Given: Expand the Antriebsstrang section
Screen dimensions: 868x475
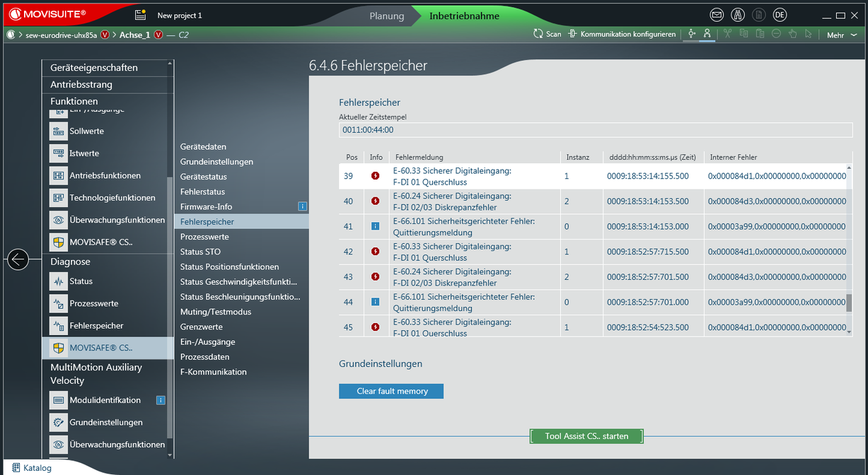Looking at the screenshot, I should [x=106, y=85].
